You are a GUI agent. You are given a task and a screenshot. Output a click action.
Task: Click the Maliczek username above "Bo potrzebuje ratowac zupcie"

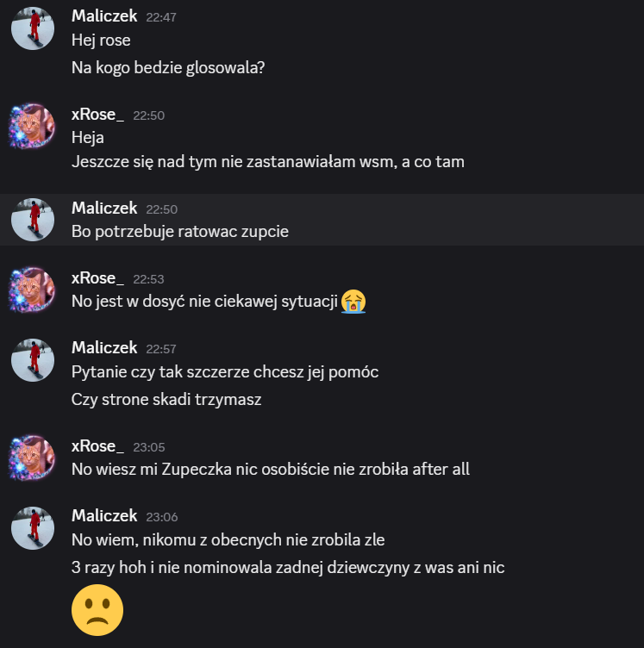[104, 208]
